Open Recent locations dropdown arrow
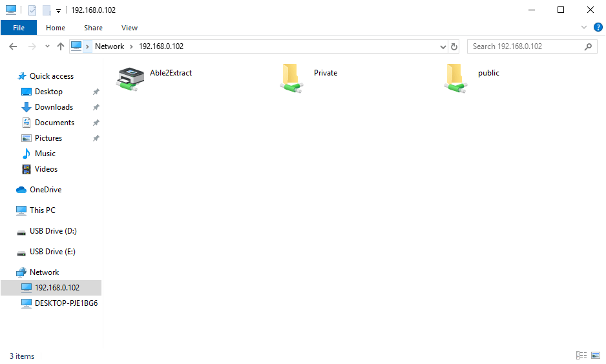The image size is (606, 364). 47,46
